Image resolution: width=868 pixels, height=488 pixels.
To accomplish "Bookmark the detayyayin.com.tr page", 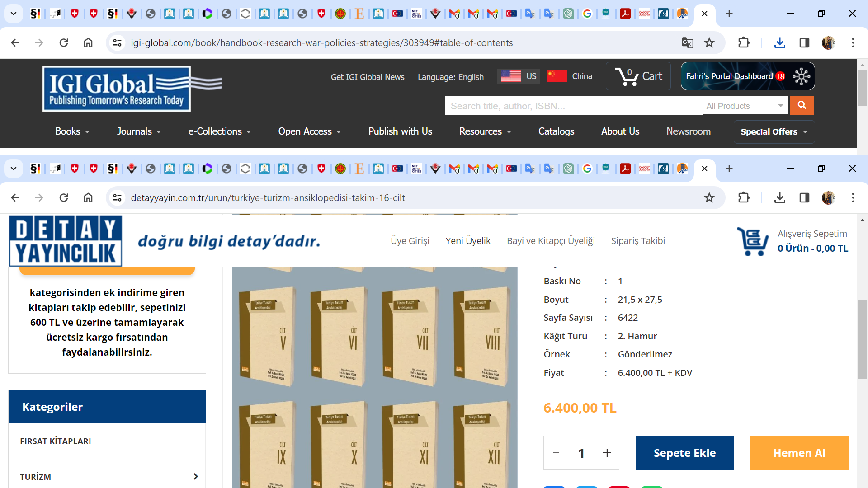I will coord(709,197).
